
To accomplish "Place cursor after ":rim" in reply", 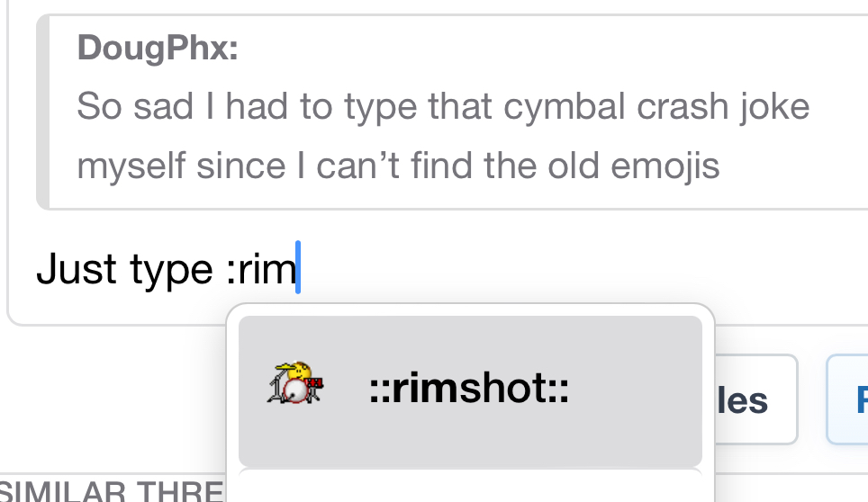I will tap(297, 269).
